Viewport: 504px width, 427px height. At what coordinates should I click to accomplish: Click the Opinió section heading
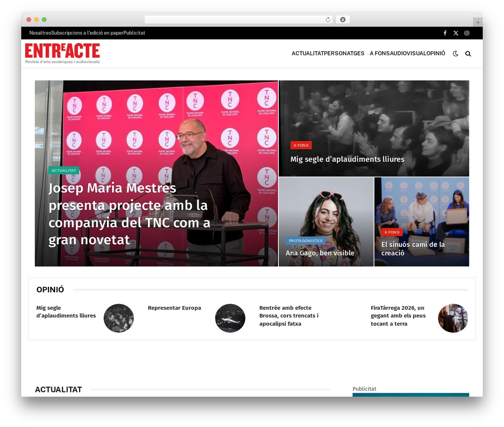(x=50, y=290)
